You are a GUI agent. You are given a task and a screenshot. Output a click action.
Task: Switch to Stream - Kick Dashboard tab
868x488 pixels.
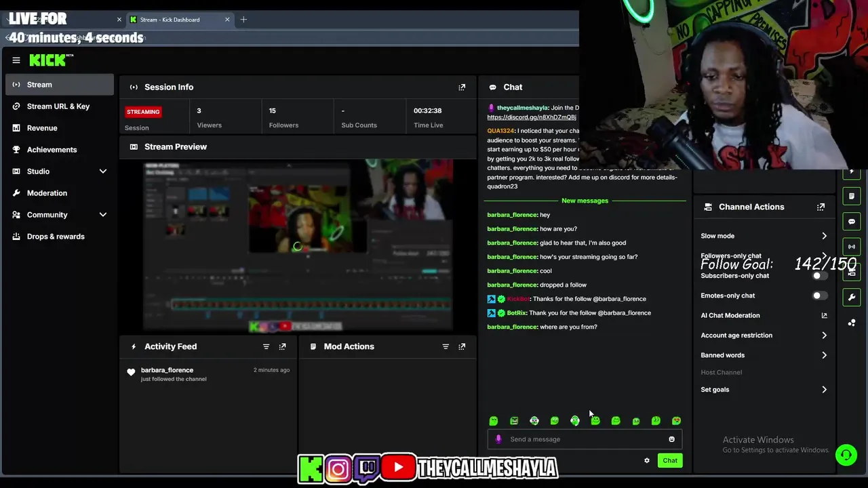coord(179,20)
